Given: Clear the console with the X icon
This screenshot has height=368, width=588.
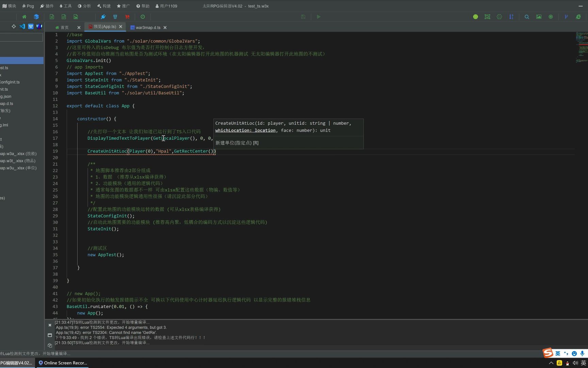Looking at the screenshot, I should pos(50,325).
